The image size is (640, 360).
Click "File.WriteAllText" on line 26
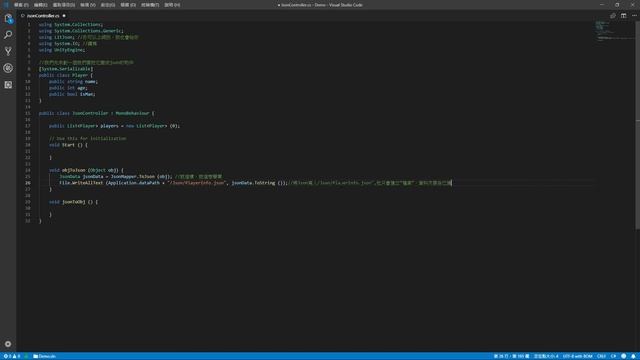coord(81,183)
